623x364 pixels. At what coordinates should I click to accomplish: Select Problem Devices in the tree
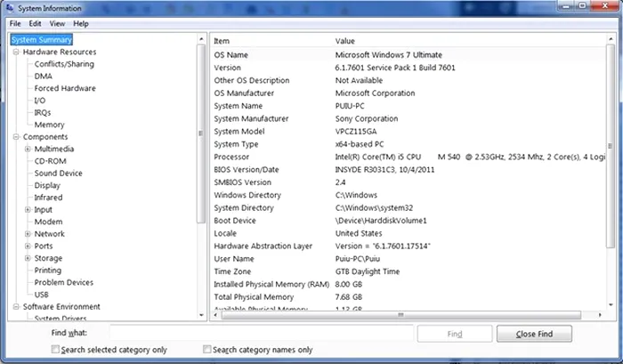coord(64,282)
